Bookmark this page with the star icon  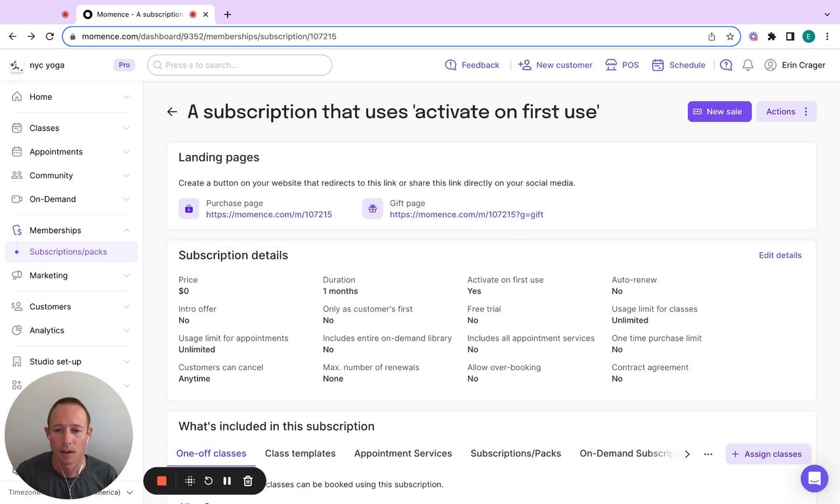pyautogui.click(x=730, y=37)
